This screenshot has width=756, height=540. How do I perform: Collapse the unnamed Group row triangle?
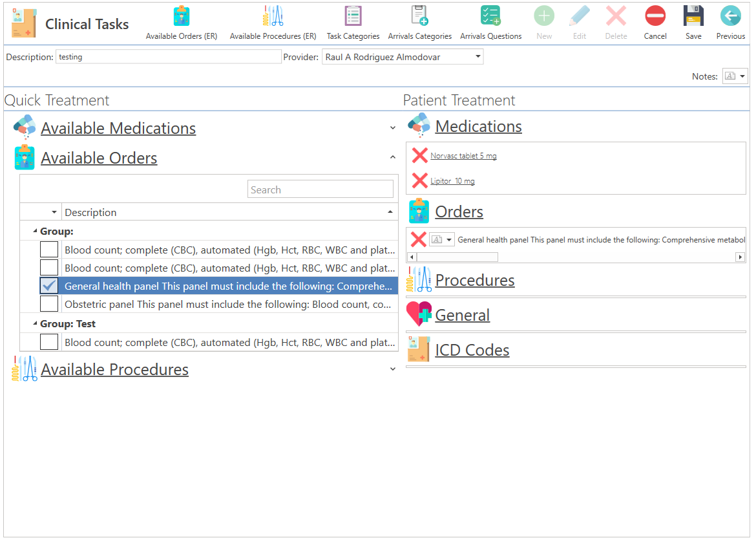[35, 231]
